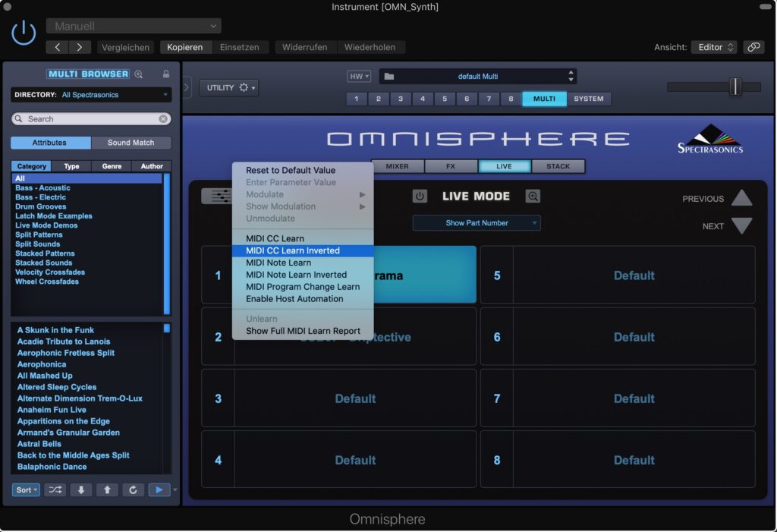Select the Attributes tab
The image size is (777, 532).
[49, 143]
